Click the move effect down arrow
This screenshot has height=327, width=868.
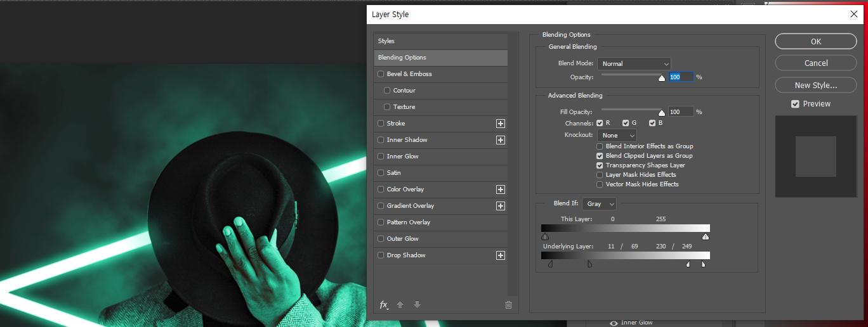[x=417, y=305]
